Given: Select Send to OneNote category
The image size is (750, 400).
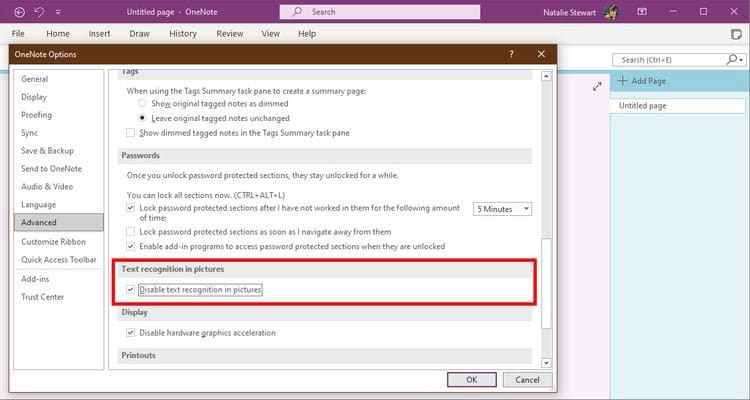Looking at the screenshot, I should click(58, 168).
